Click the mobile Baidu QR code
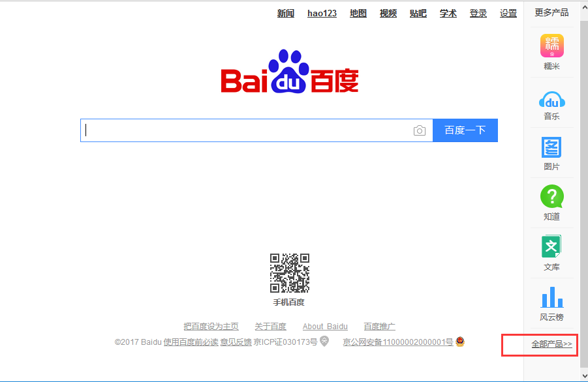This screenshot has width=588, height=382. point(290,273)
